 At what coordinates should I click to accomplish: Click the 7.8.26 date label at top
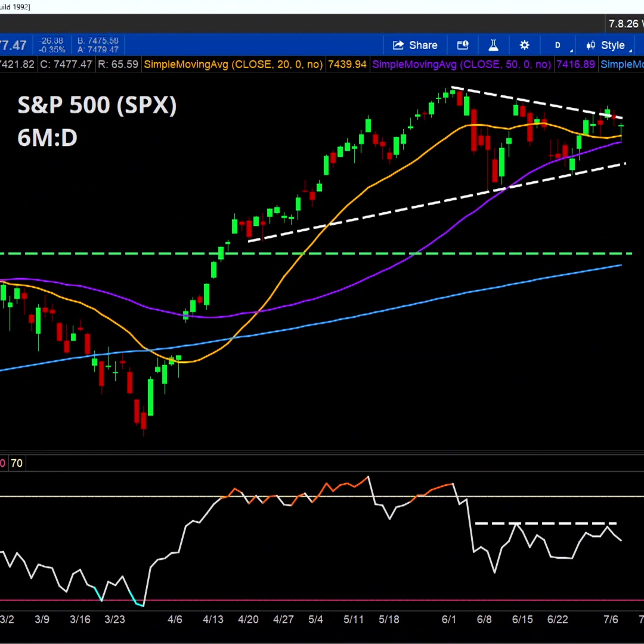point(623,24)
